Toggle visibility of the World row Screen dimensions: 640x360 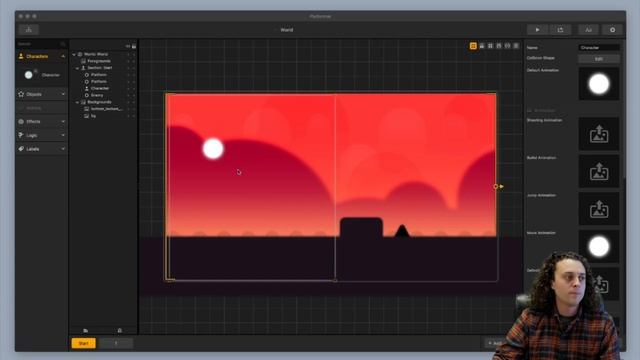[x=128, y=54]
